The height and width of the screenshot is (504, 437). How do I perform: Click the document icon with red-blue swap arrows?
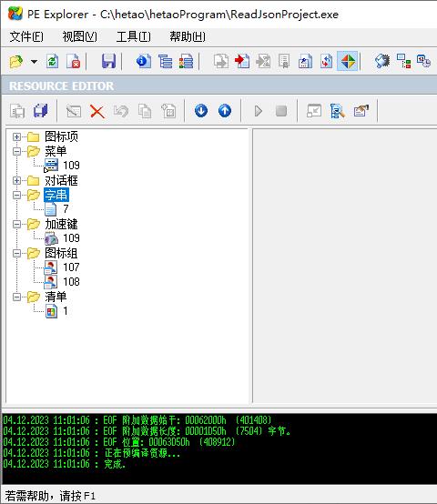(x=326, y=61)
